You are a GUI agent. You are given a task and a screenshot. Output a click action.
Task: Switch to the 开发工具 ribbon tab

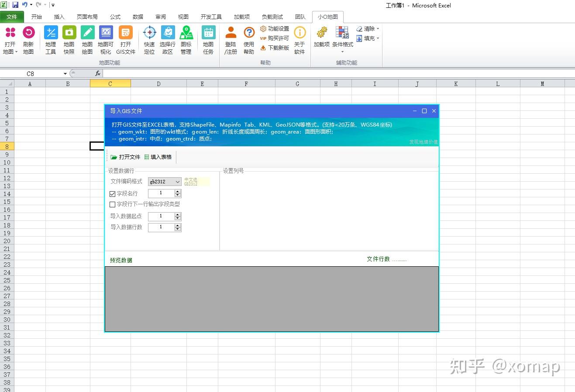pos(211,17)
